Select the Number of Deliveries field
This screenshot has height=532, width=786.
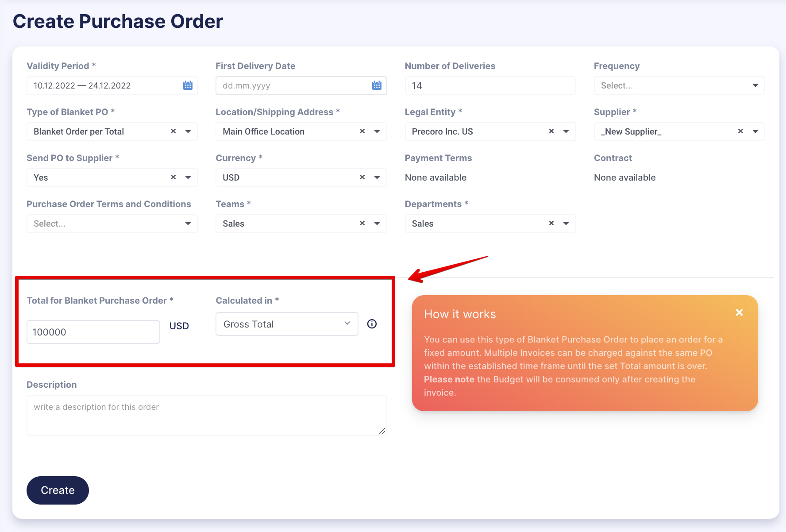click(x=490, y=85)
